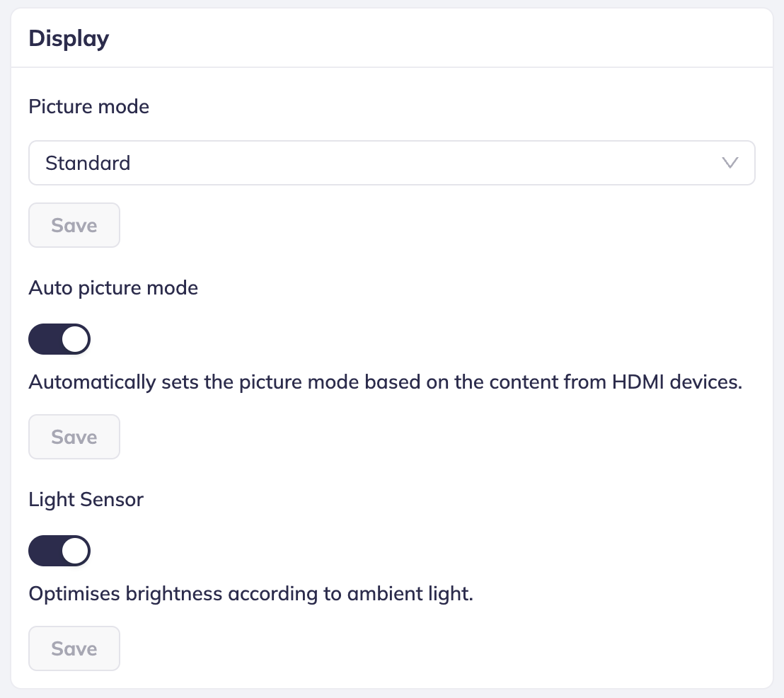Open the Picture mode dropdown
The height and width of the screenshot is (698, 784).
[391, 163]
